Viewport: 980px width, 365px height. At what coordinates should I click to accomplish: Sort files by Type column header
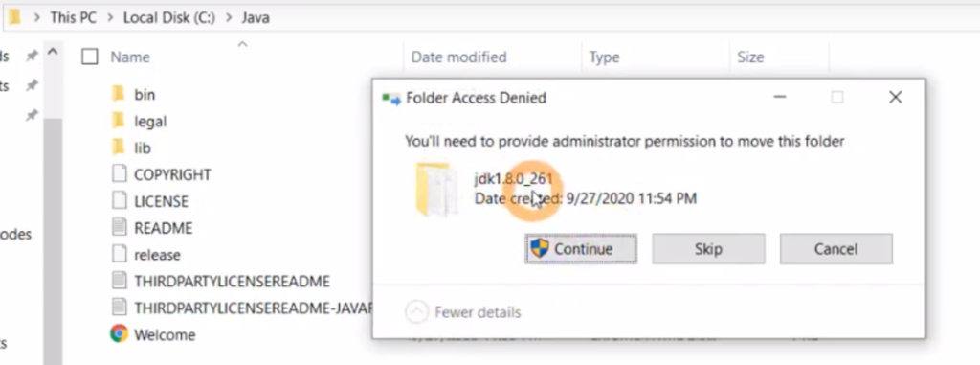click(605, 57)
